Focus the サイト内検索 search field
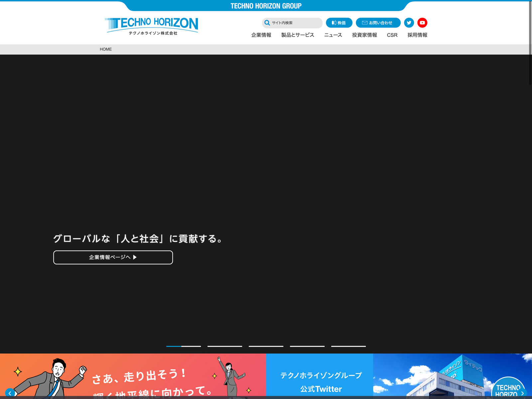 (x=295, y=23)
